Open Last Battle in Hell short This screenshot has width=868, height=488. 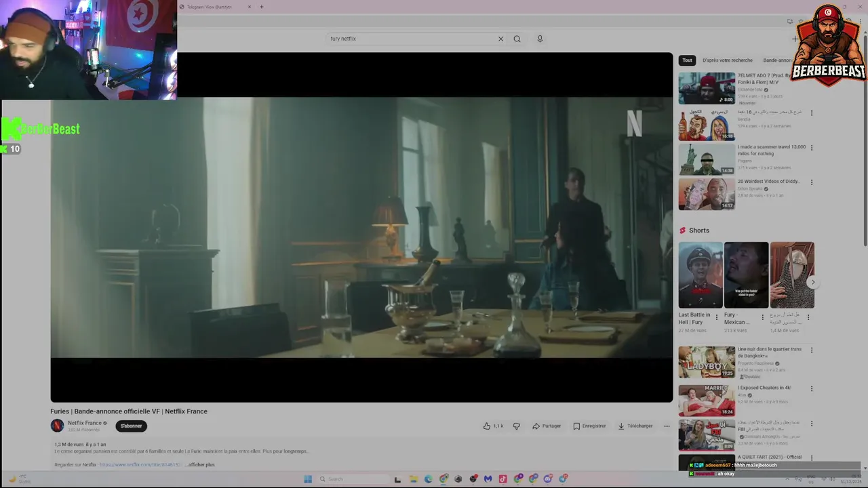click(x=701, y=275)
